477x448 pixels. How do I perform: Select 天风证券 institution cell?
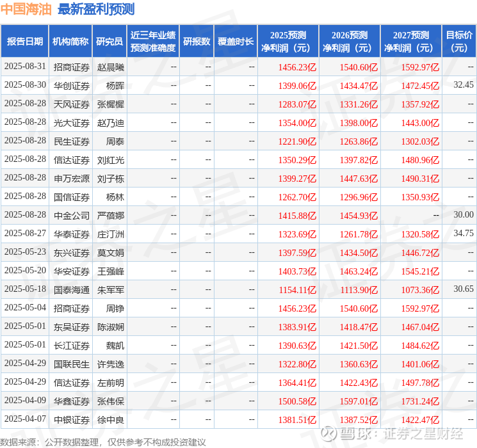72,104
